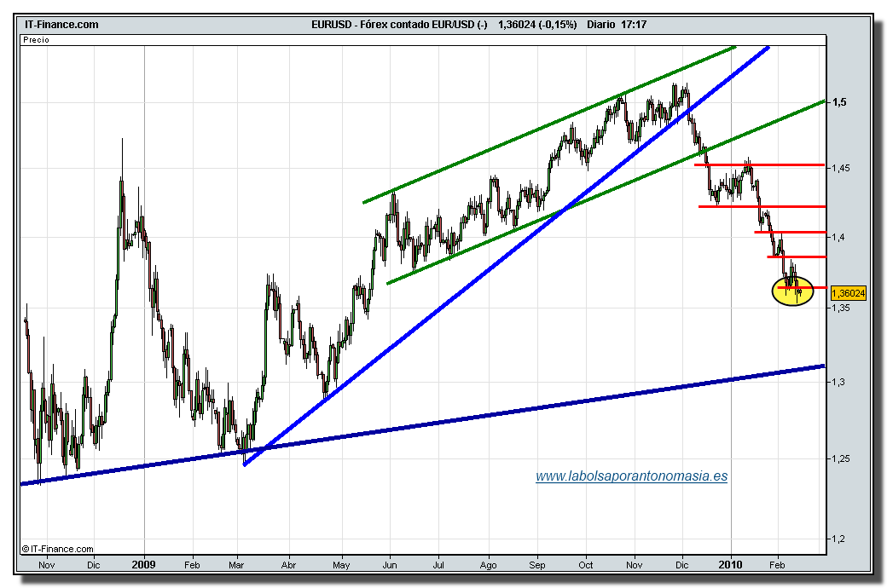Click the IT-Finance.com title text

[x=61, y=25]
